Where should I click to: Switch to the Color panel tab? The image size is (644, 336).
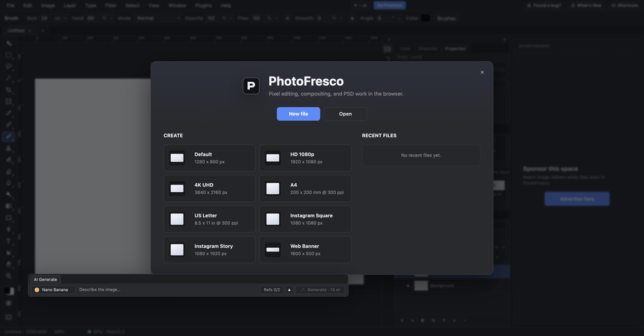point(405,48)
